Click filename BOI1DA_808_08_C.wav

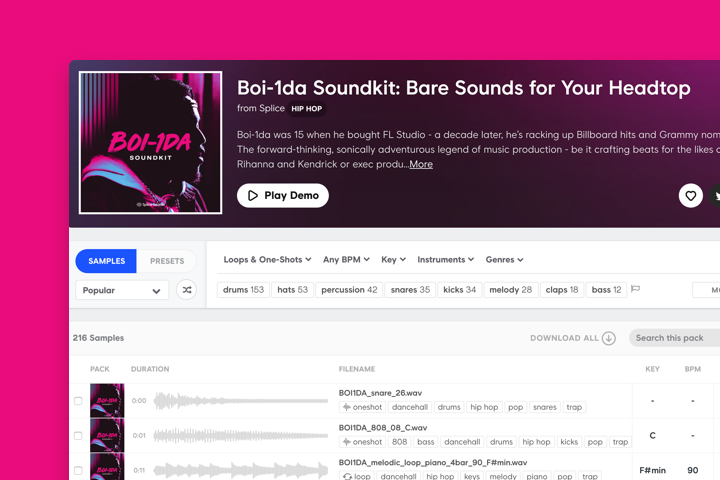[383, 428]
